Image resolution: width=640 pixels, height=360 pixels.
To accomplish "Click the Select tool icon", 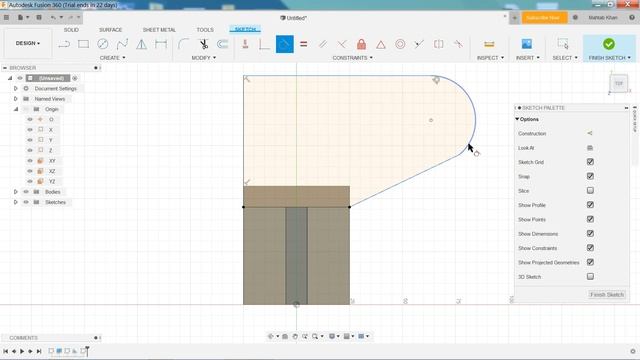I will [x=563, y=44].
